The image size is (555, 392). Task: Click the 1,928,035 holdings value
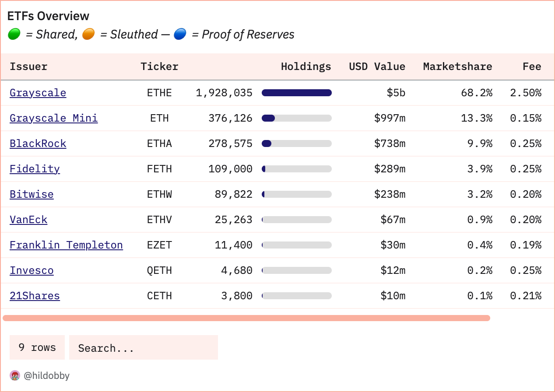[x=224, y=93]
